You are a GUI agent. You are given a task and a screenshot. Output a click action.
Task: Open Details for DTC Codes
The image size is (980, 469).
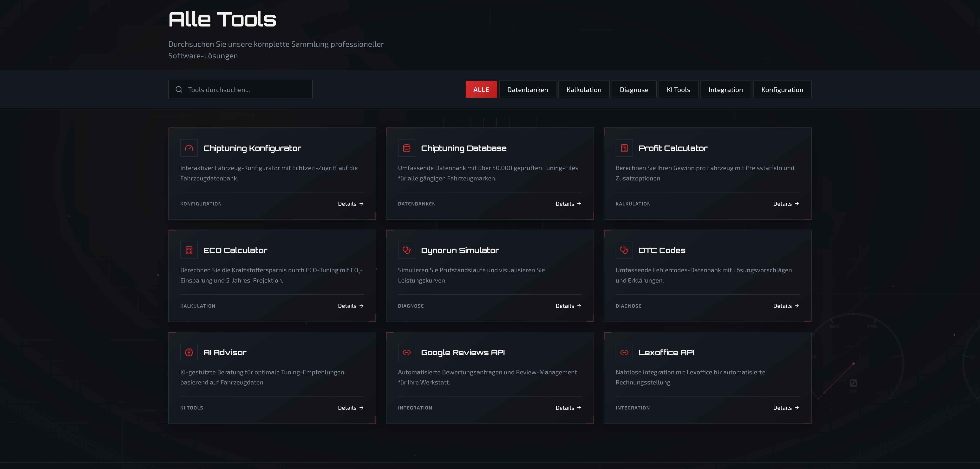(786, 306)
